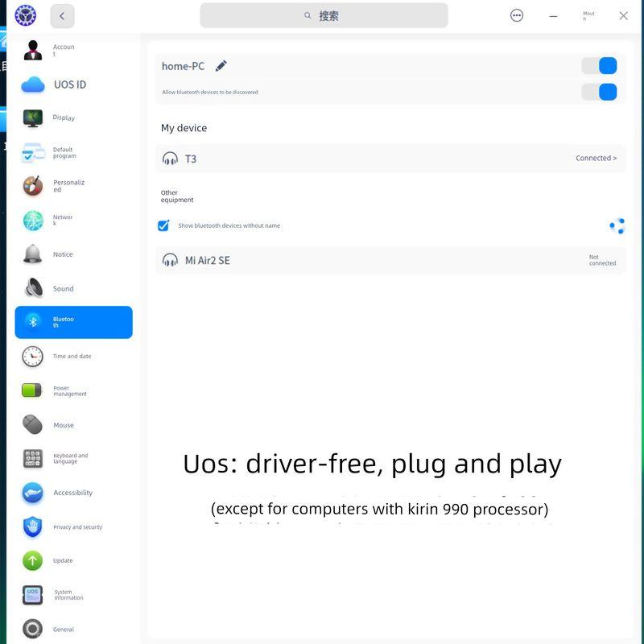Go back with the left chevron button
Screen dimensions: 644x644
[63, 16]
